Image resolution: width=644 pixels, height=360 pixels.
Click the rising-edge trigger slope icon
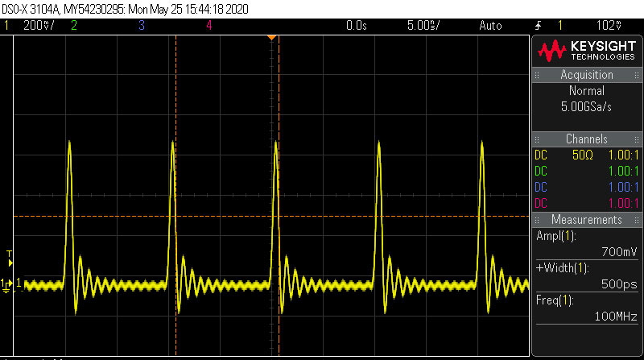pos(538,26)
